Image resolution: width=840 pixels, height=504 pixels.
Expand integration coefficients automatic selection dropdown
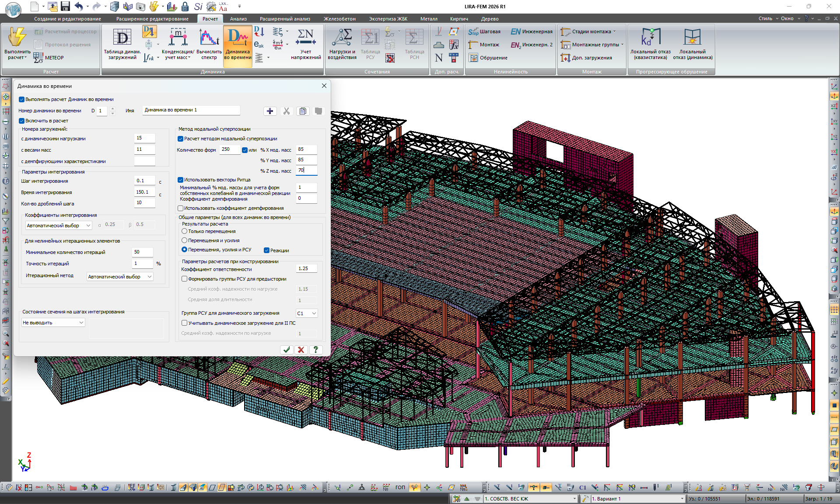(x=59, y=226)
